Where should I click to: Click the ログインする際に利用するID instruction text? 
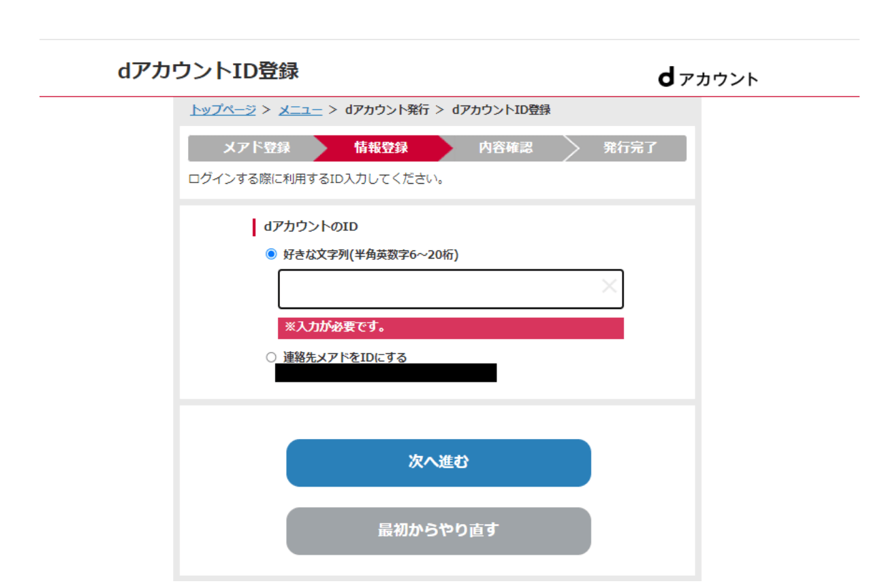(316, 180)
